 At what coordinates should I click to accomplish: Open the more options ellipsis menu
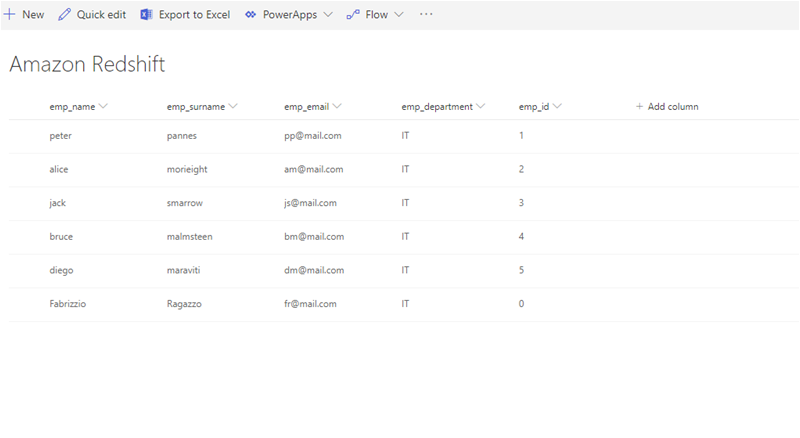point(426,15)
